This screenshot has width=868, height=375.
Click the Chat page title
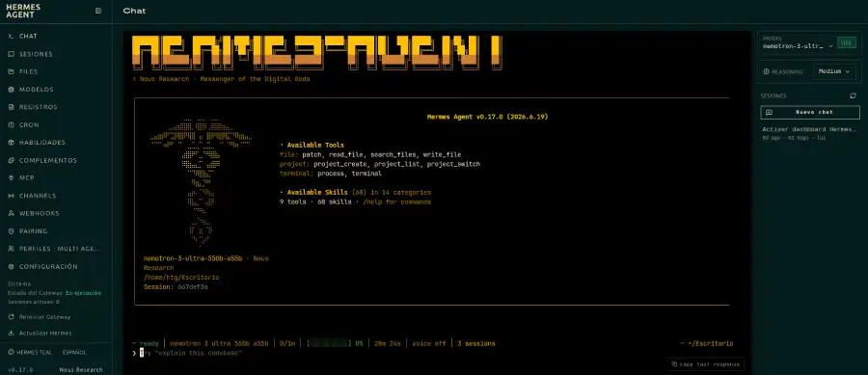tap(134, 11)
